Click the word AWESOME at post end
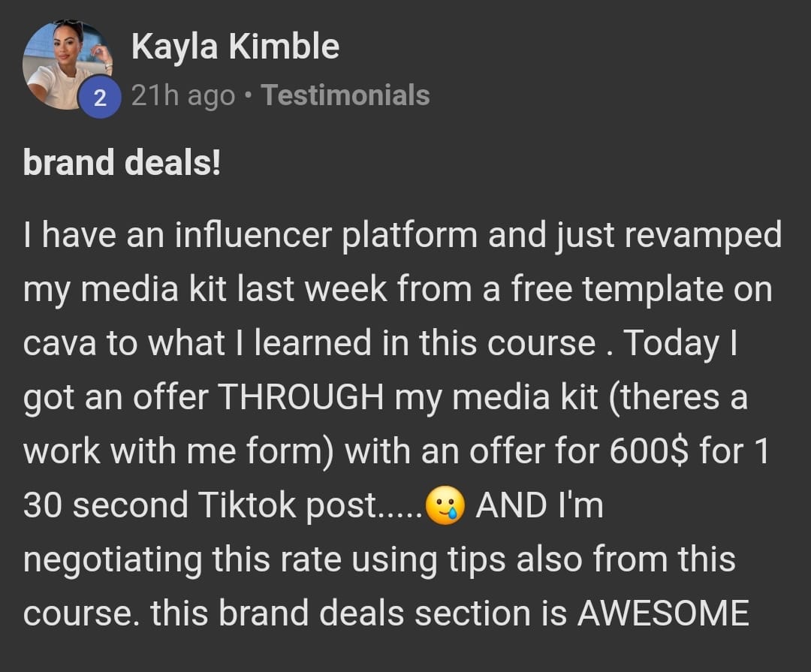This screenshot has height=672, width=811. pyautogui.click(x=663, y=614)
